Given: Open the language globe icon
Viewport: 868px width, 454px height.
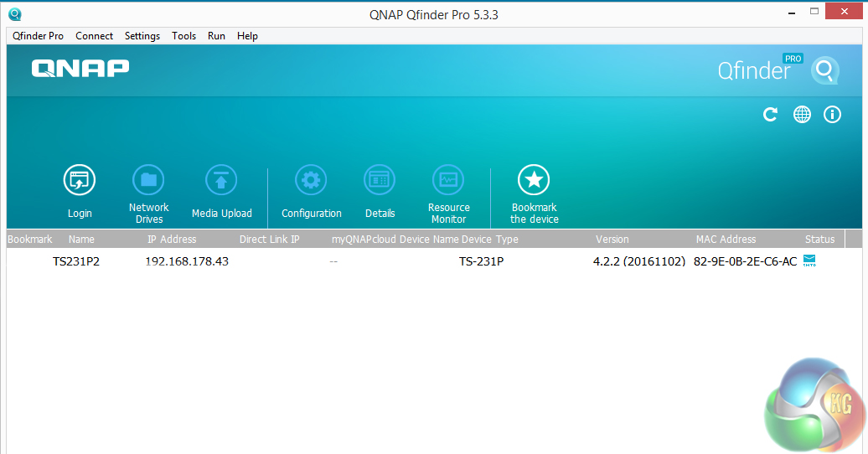Looking at the screenshot, I should point(802,115).
